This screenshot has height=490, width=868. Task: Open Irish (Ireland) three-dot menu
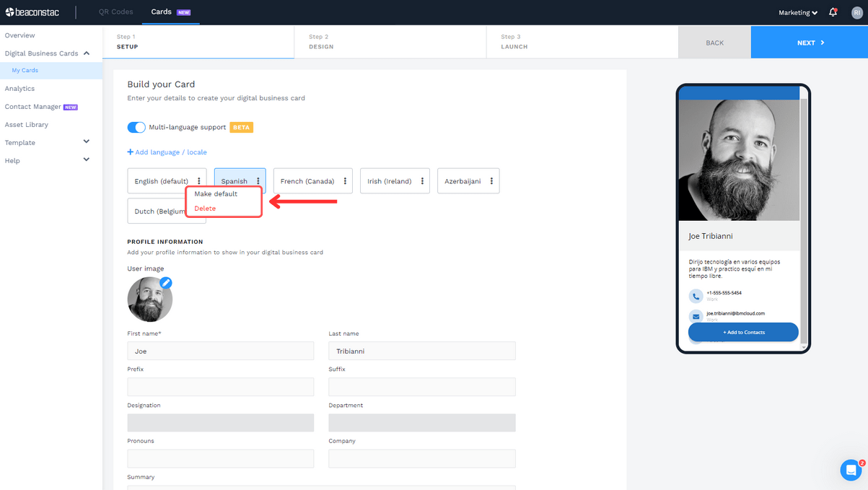tap(422, 181)
